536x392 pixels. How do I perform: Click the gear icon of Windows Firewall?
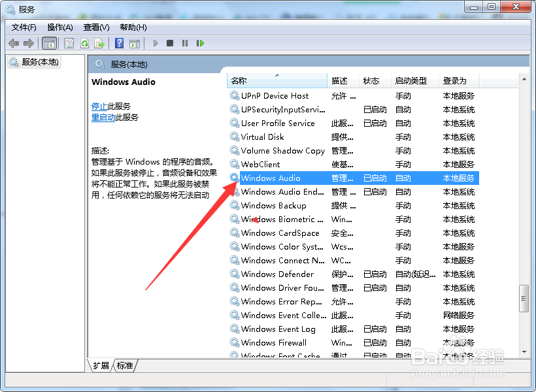click(234, 342)
